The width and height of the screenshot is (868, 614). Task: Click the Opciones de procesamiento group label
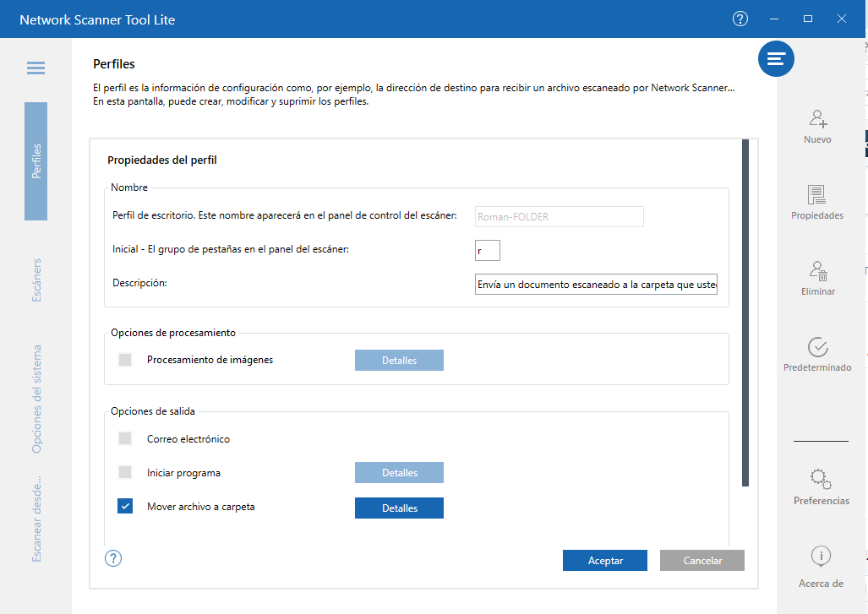(173, 333)
